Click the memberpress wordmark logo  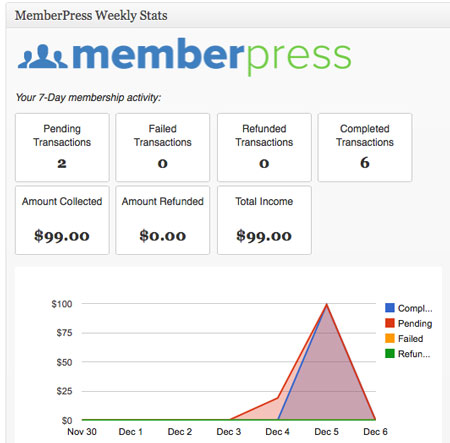(212, 56)
